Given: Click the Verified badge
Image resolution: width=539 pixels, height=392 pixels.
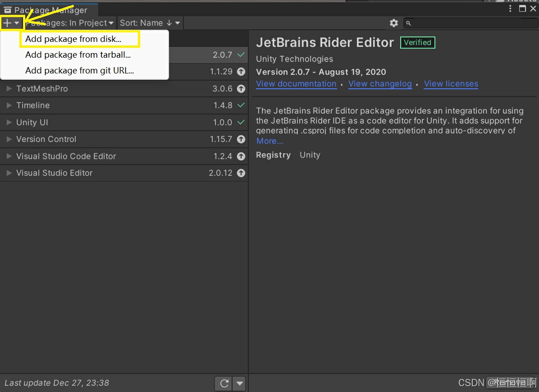Looking at the screenshot, I should point(418,43).
